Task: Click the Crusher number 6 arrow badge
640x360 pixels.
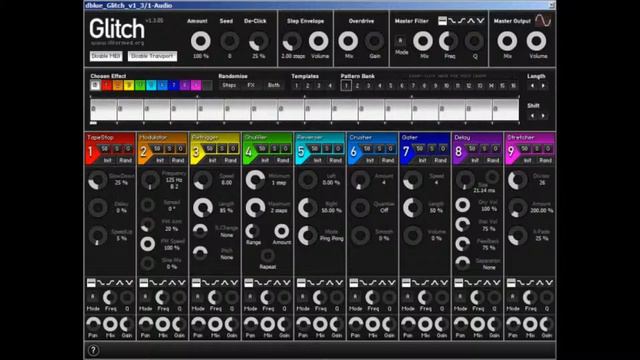Action: pyautogui.click(x=353, y=152)
